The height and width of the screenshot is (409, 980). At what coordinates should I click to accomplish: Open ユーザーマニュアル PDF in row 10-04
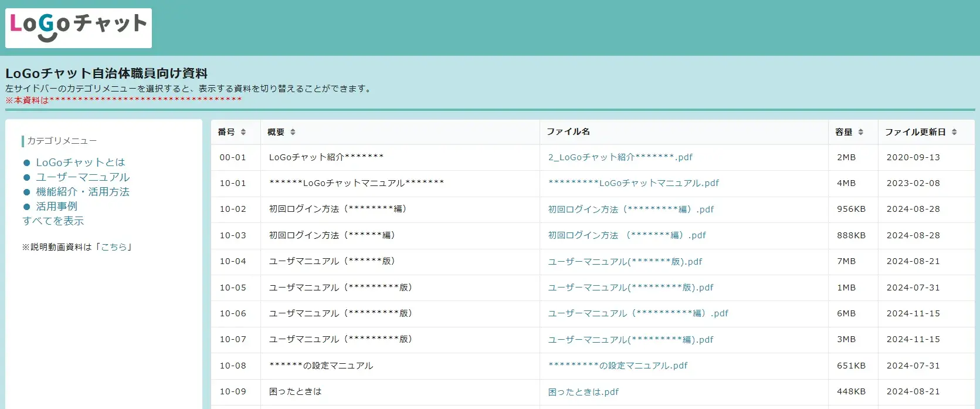[625, 262]
